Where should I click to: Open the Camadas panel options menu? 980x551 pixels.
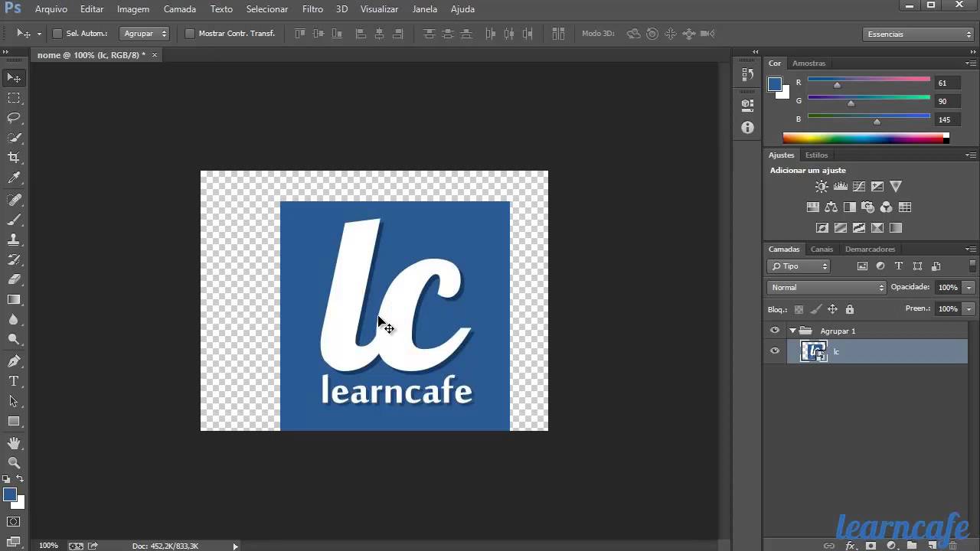[971, 249]
